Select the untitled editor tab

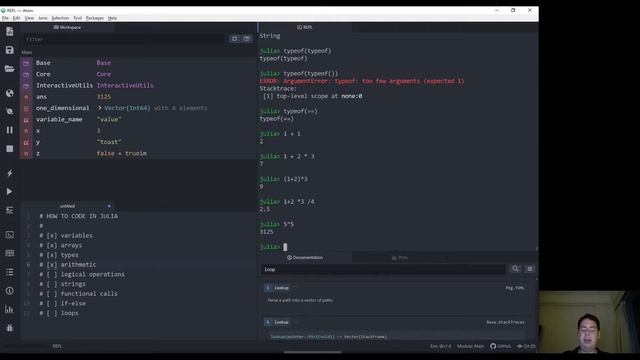tap(67, 206)
